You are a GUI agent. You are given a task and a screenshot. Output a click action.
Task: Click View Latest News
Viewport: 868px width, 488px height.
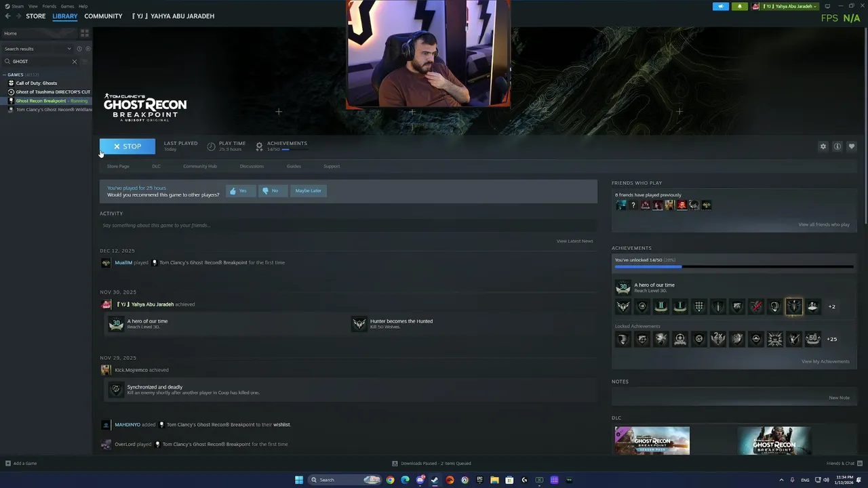574,241
